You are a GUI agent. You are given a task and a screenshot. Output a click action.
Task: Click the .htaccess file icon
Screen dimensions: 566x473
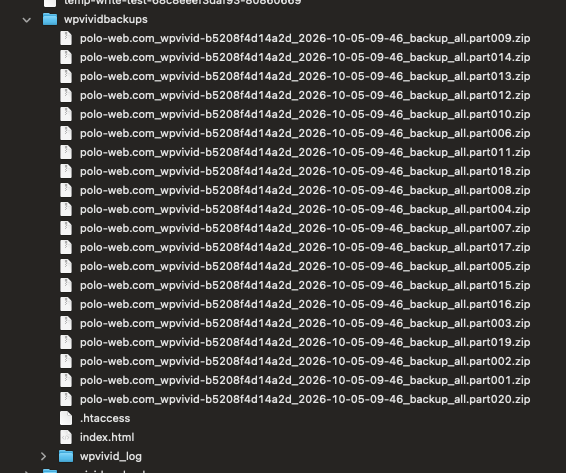(66, 418)
